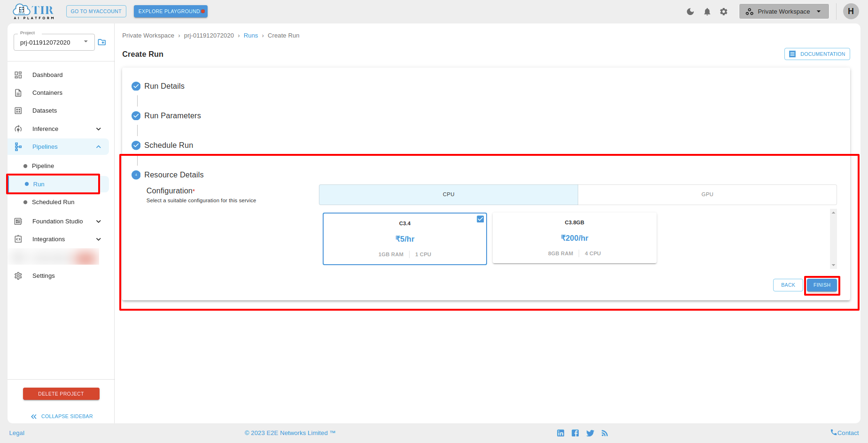Switch to the GPU configuration tab
The height and width of the screenshot is (443, 868).
(x=707, y=195)
